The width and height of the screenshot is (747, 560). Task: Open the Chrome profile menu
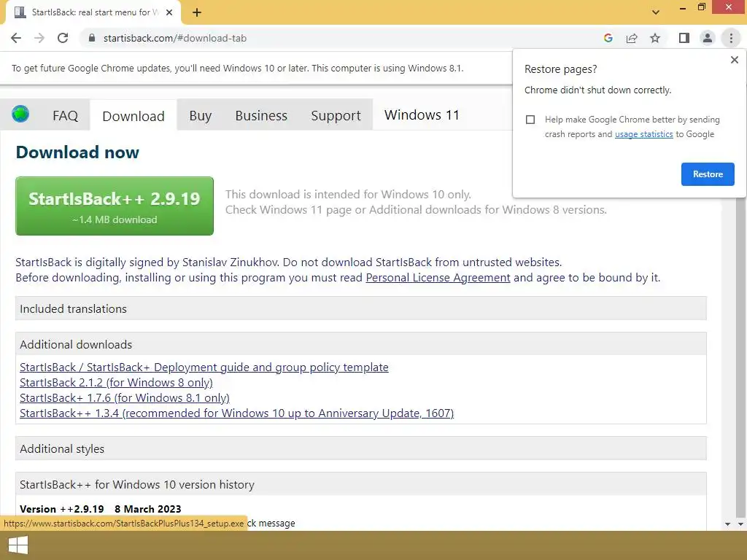coord(708,38)
